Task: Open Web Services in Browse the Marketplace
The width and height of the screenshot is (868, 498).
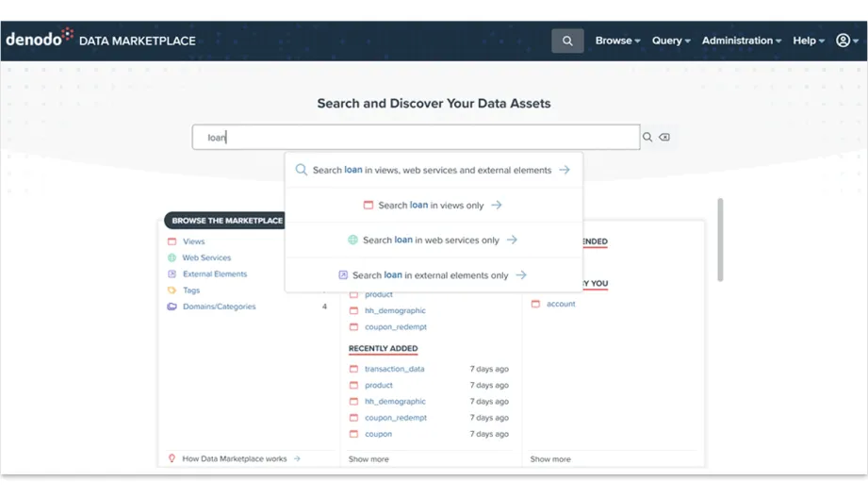Action: (206, 257)
